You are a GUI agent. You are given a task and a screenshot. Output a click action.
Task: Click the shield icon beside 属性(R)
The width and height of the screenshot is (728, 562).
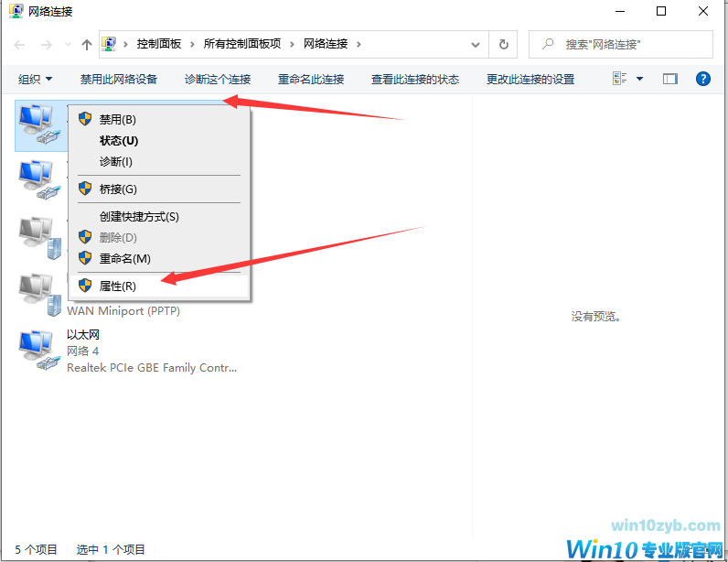(85, 286)
